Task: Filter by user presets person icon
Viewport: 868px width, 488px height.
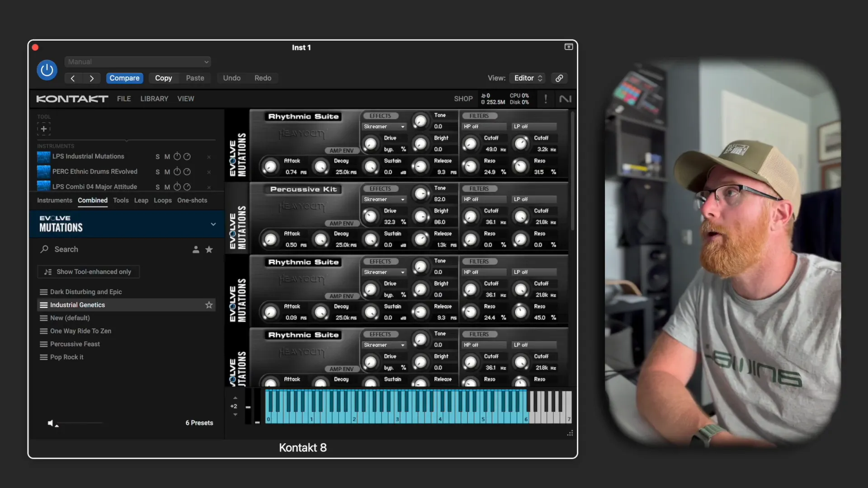Action: click(196, 249)
